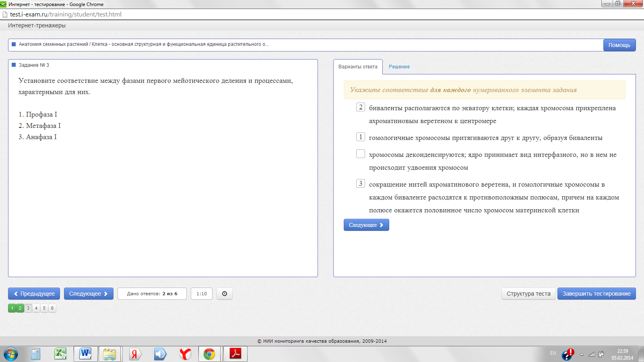
Task: Click the Укажите соответствие instruction banner
Action: pyautogui.click(x=485, y=90)
